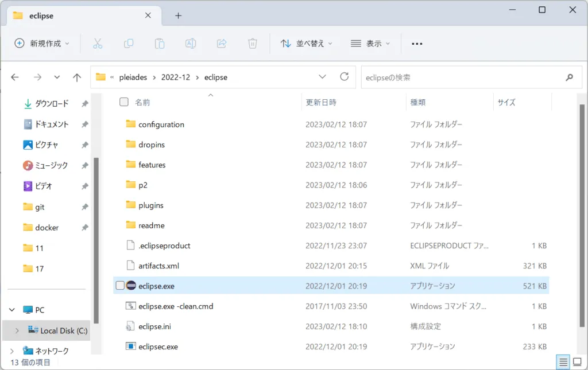Click the Delete trash can icon

click(x=253, y=44)
